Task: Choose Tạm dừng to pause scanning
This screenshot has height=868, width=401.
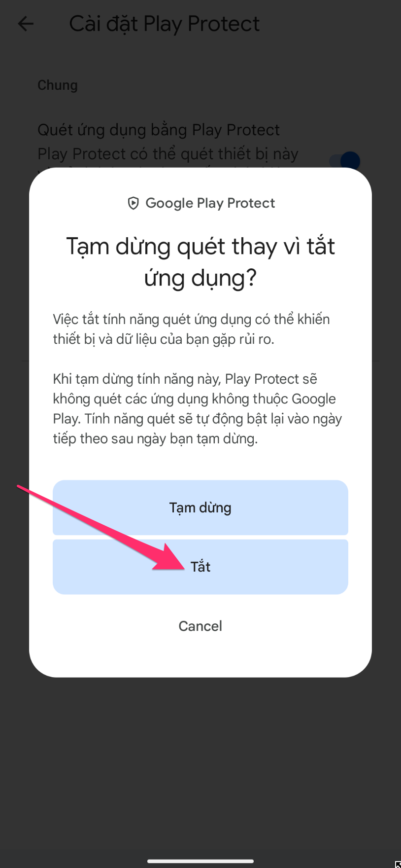Action: click(200, 507)
